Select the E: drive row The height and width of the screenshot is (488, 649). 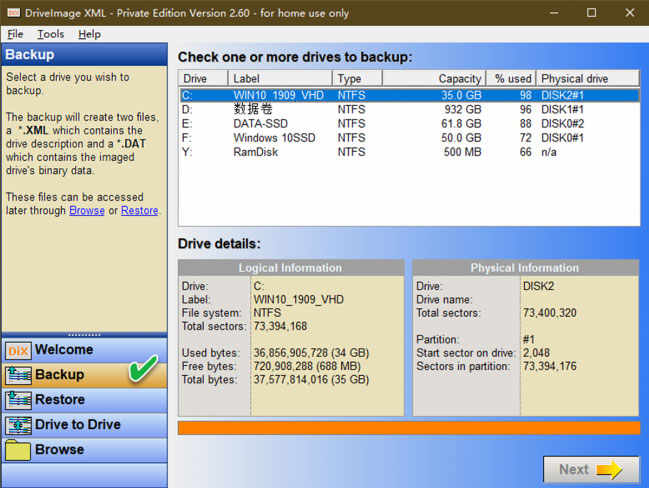pos(409,123)
